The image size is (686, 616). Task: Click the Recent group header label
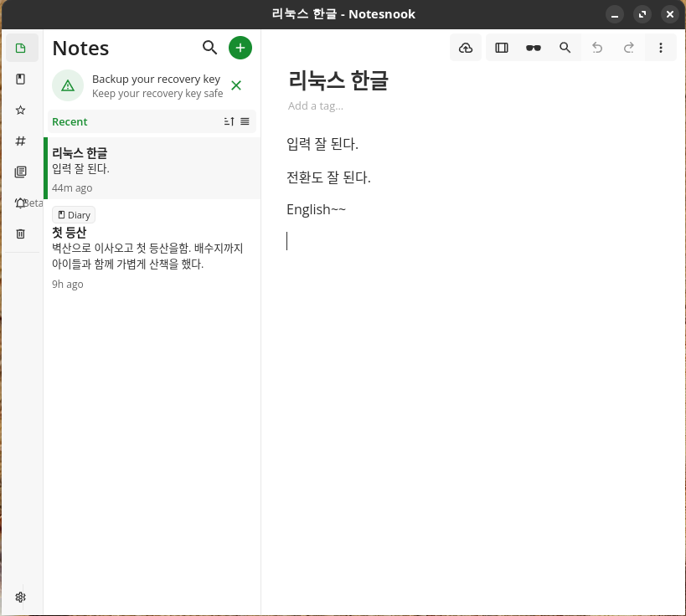tap(70, 122)
